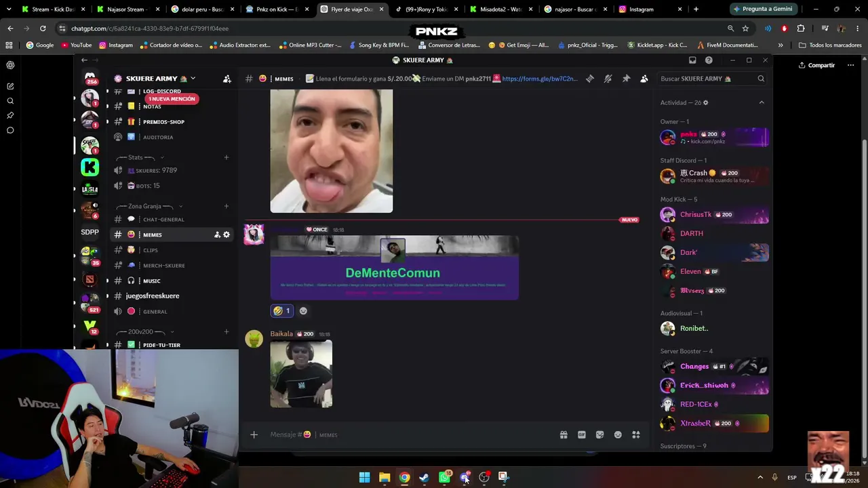Open threads in MEMES channel header
Image resolution: width=868 pixels, height=488 pixels.
pos(590,79)
